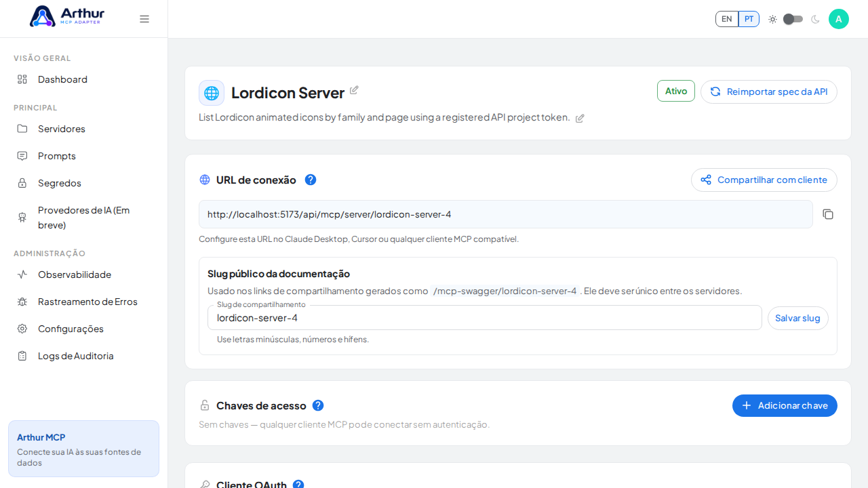The width and height of the screenshot is (868, 488).
Task: Go to Servidores page
Action: 83,129
